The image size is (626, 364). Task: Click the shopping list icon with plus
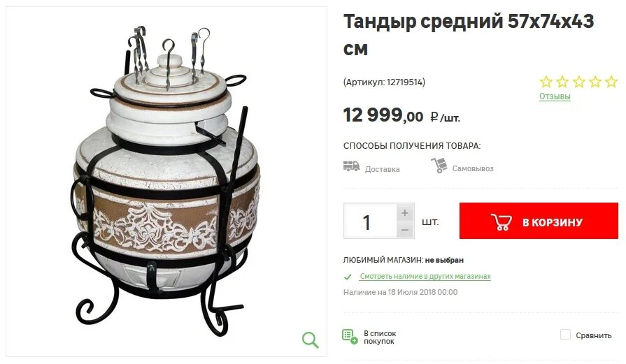(350, 336)
